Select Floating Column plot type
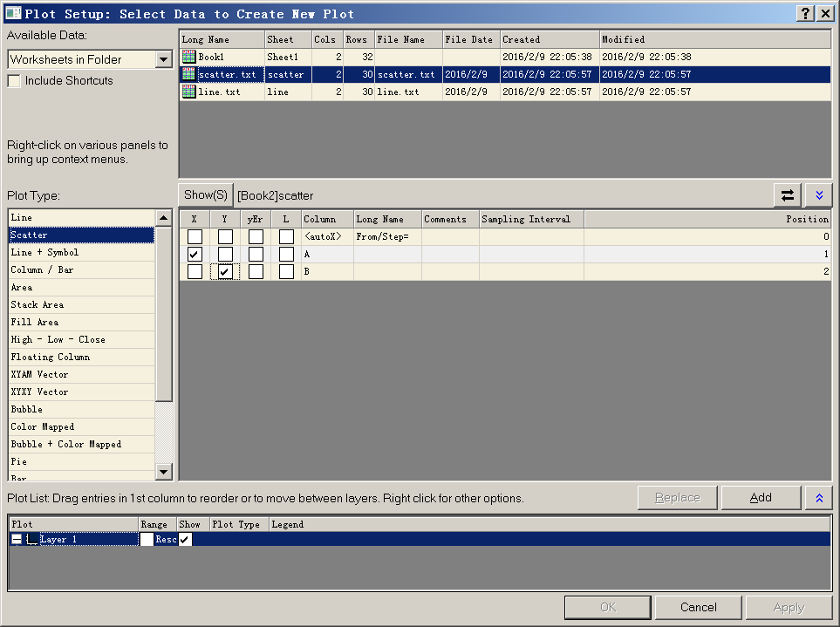This screenshot has height=627, width=840. click(82, 358)
